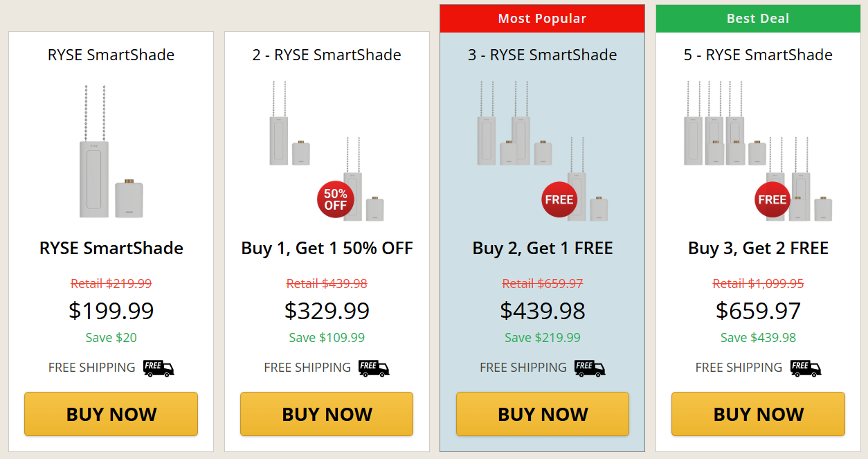Click the $439.98 price text
This screenshot has width=868, height=459.
tap(542, 310)
